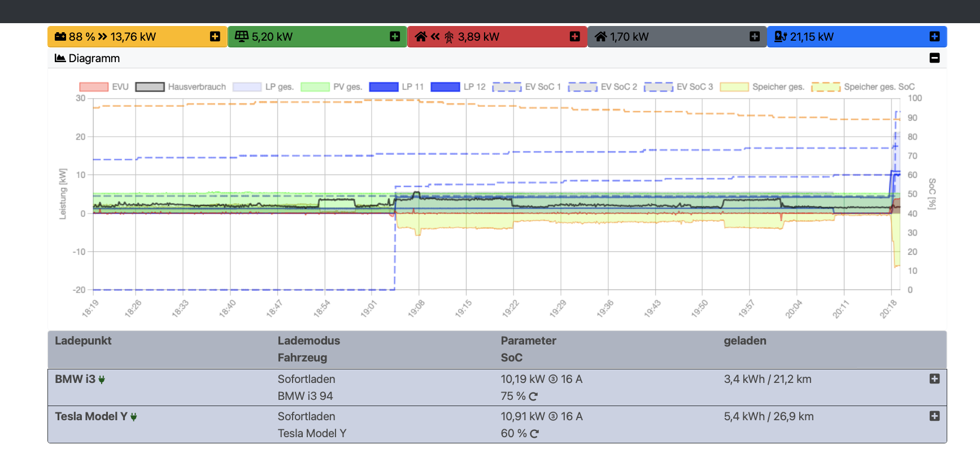This screenshot has height=475, width=980.
Task: Click the BMW i3 charge point name
Action: [x=75, y=379]
